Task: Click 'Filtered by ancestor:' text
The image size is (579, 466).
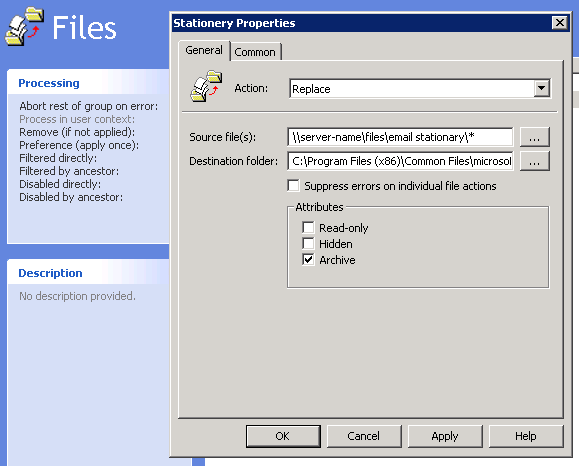Action: (x=69, y=171)
